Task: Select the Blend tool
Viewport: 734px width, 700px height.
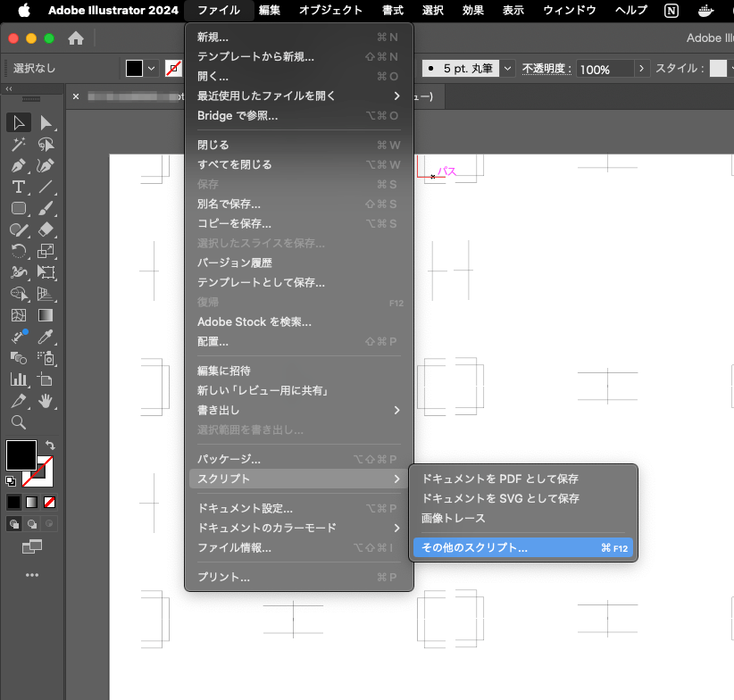Action: (x=19, y=358)
